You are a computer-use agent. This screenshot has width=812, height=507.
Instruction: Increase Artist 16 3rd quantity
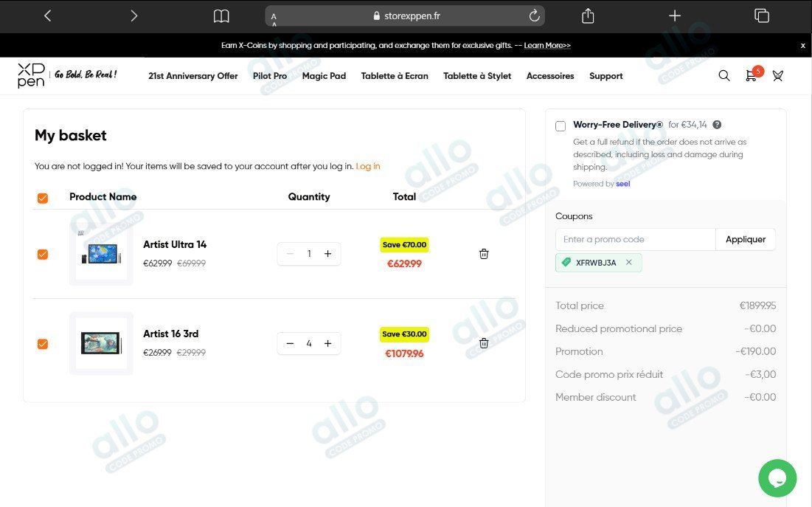pos(327,343)
